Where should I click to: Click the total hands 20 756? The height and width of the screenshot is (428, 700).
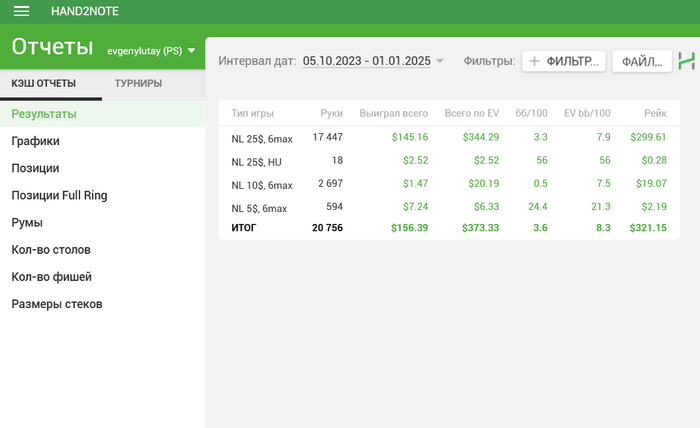coord(327,228)
